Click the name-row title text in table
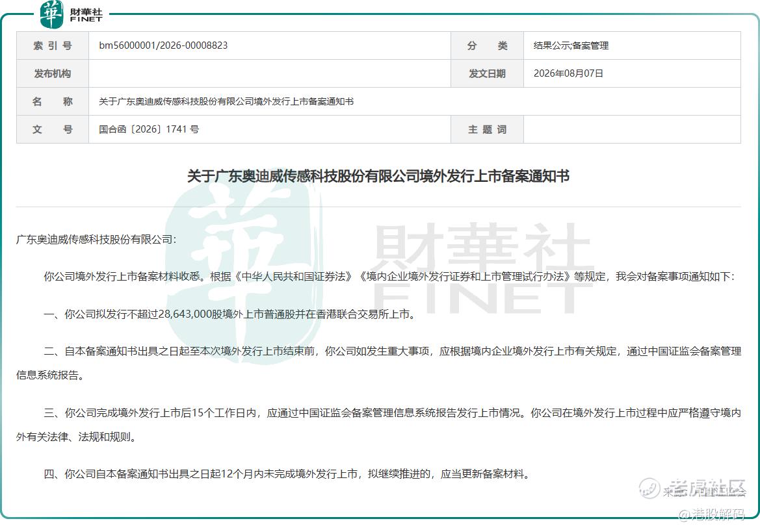760x532 pixels. (226, 101)
